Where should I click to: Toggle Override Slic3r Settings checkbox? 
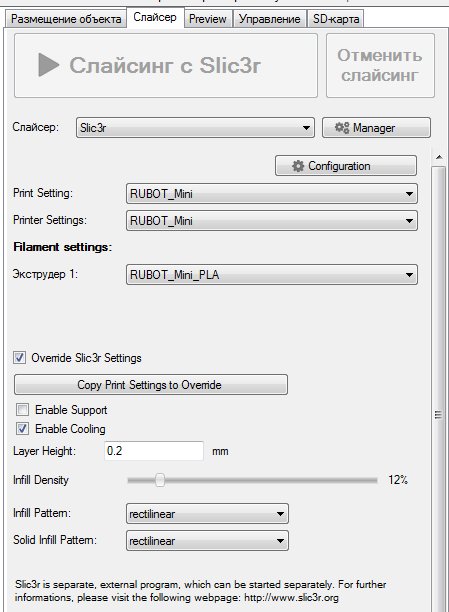tap(20, 358)
